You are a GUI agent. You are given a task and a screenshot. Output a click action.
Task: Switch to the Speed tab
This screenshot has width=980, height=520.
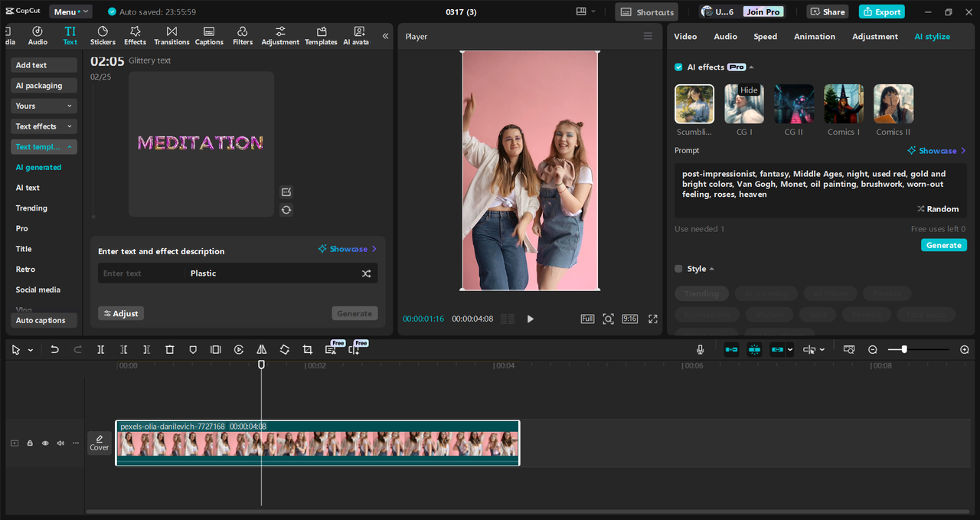[x=765, y=37]
